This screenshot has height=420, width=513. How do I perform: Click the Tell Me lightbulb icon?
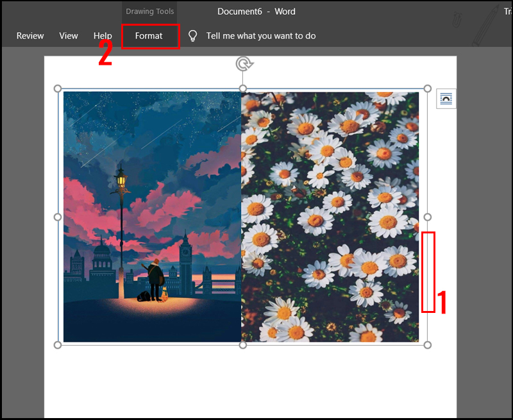(x=193, y=36)
